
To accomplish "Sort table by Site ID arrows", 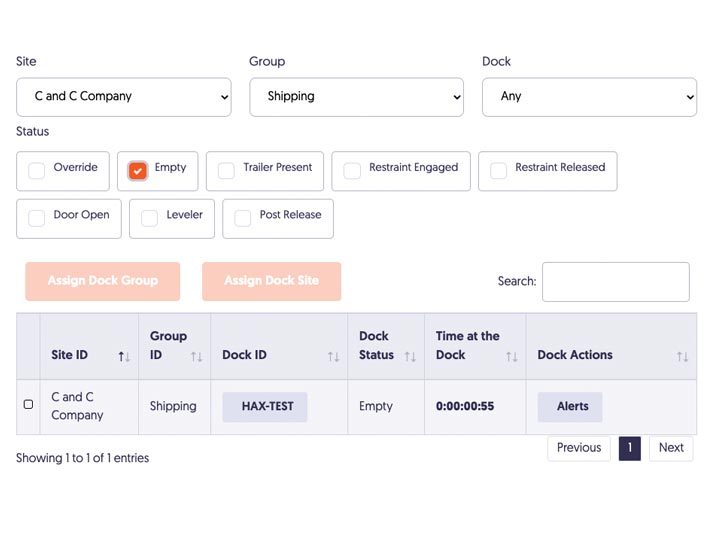I will pyautogui.click(x=124, y=357).
